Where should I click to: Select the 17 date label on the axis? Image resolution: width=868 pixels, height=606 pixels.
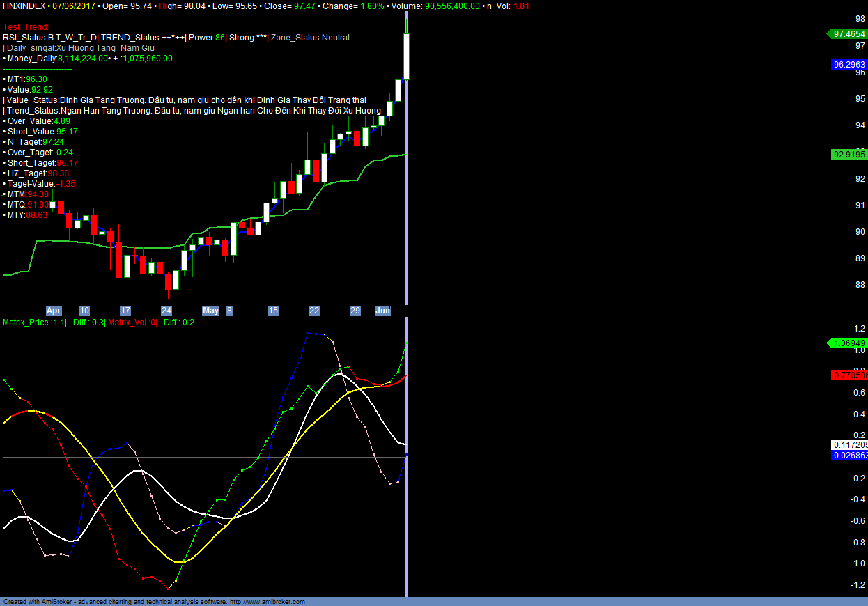pos(125,311)
